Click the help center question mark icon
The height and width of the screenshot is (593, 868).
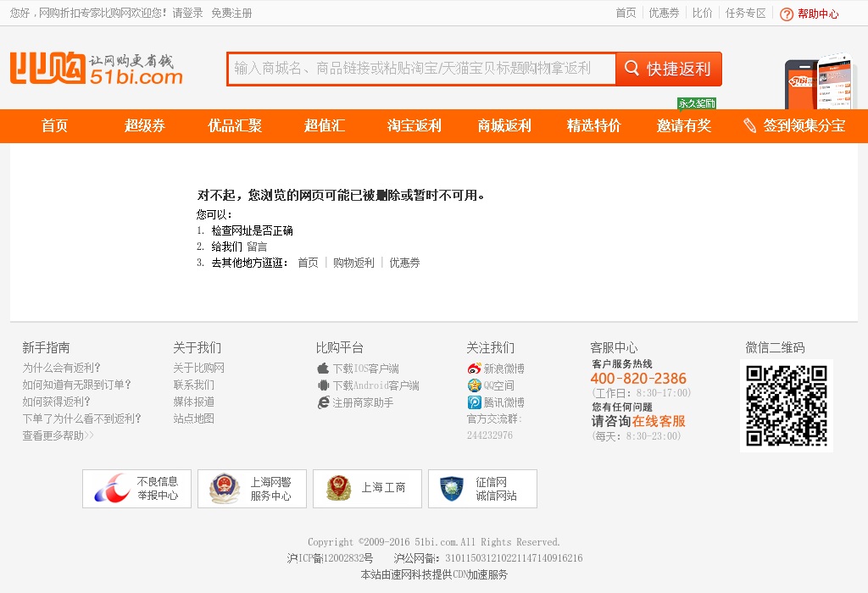coord(787,14)
